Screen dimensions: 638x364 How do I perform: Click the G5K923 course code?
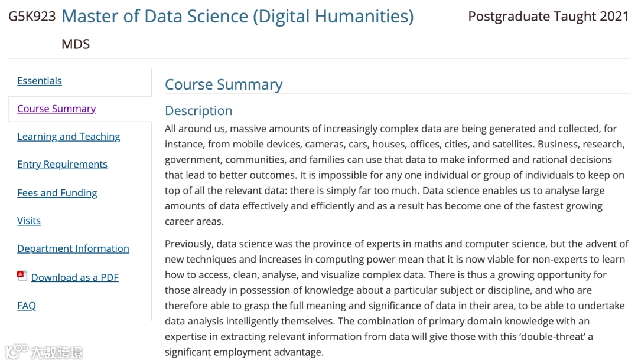[x=32, y=17]
